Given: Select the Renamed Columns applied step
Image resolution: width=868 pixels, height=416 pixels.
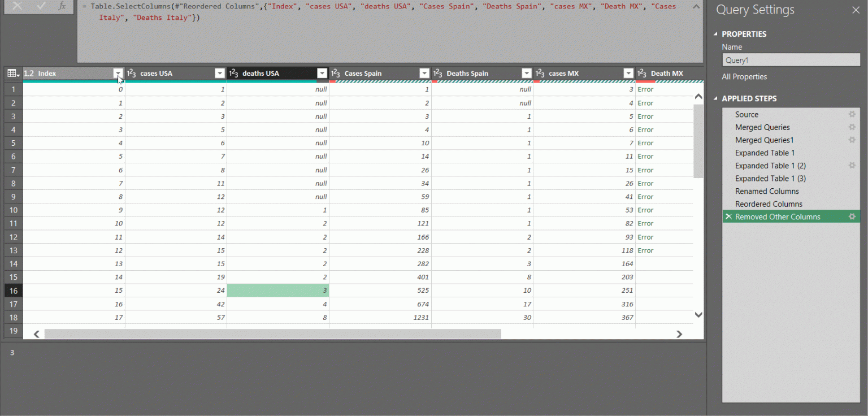Looking at the screenshot, I should [767, 191].
